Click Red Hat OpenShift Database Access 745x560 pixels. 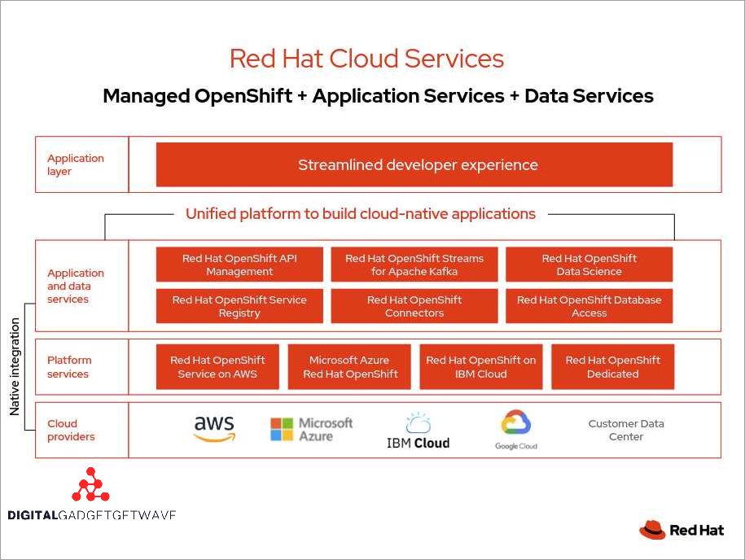589,306
